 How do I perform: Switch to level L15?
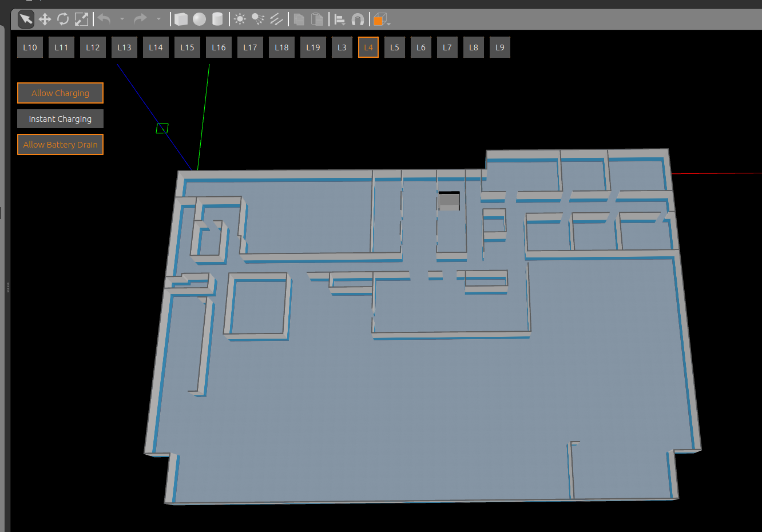pos(187,47)
